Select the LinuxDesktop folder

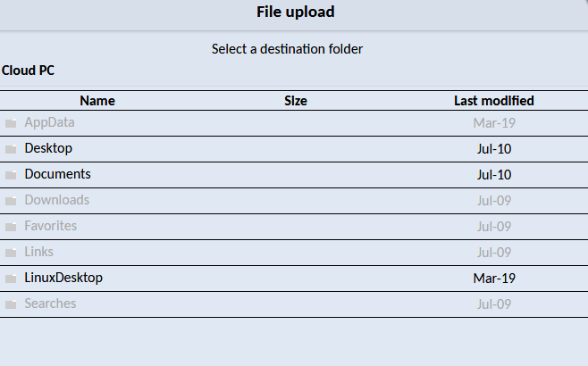(63, 278)
